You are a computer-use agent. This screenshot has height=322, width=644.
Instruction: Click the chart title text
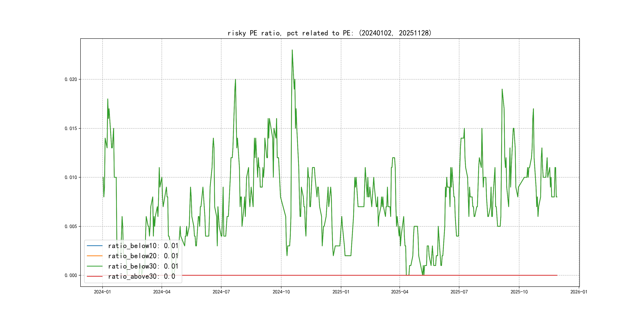tap(329, 33)
